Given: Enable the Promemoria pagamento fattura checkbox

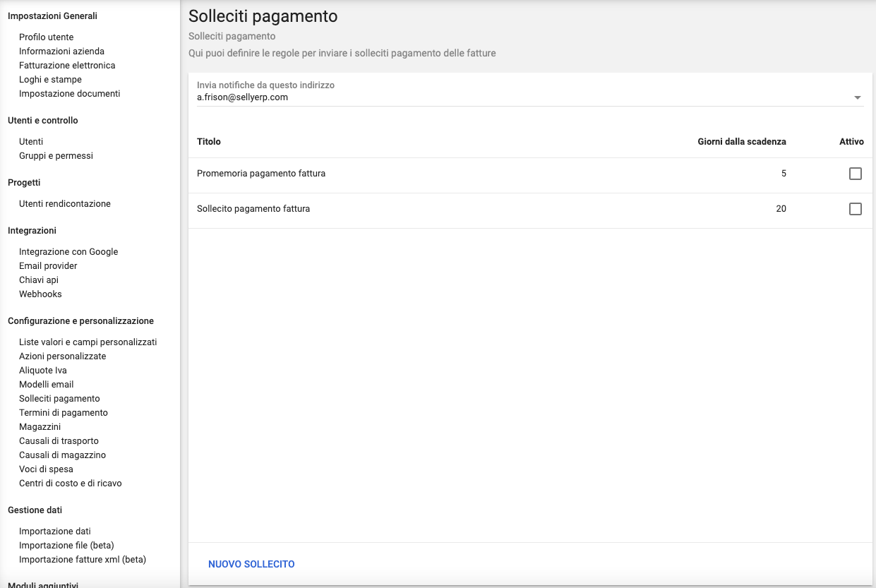Looking at the screenshot, I should tap(855, 174).
